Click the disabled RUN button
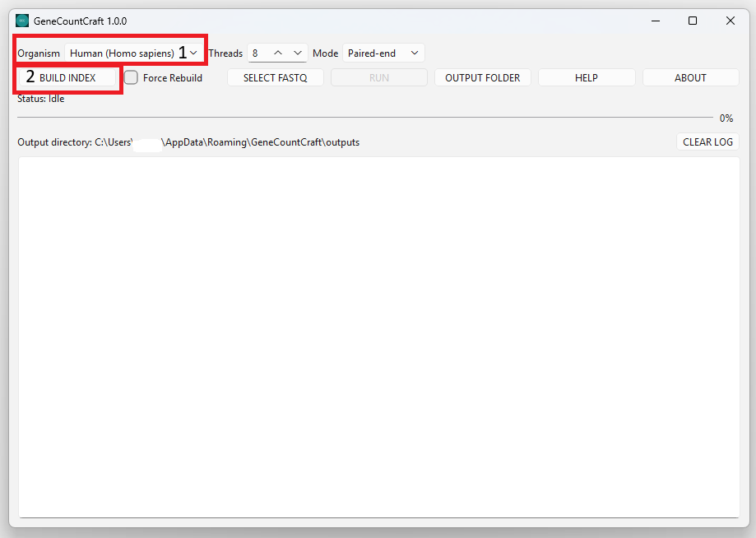Viewport: 756px width, 538px height. click(378, 77)
